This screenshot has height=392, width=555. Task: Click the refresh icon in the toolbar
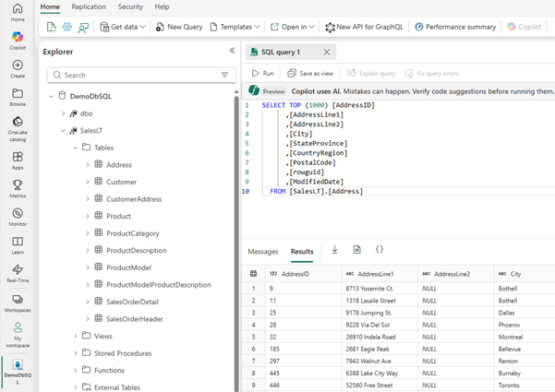[52, 27]
